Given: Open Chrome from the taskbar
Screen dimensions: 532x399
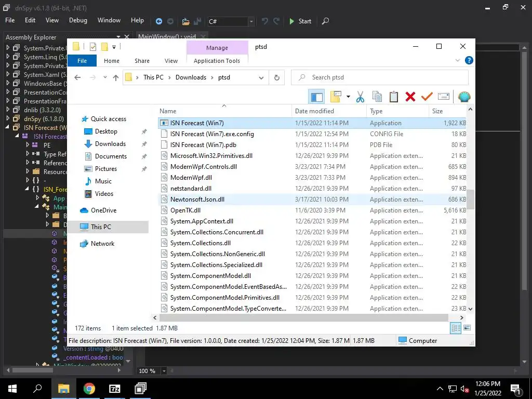Looking at the screenshot, I should coord(89,389).
